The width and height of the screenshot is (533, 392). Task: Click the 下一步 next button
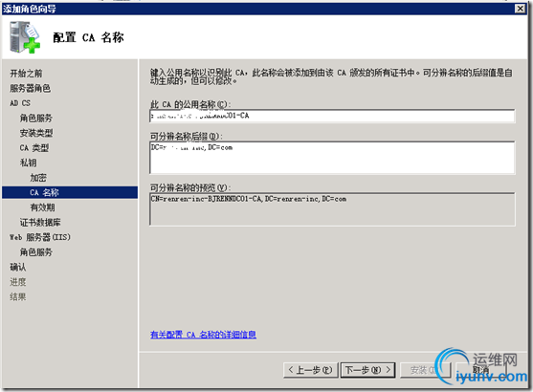[x=367, y=370]
